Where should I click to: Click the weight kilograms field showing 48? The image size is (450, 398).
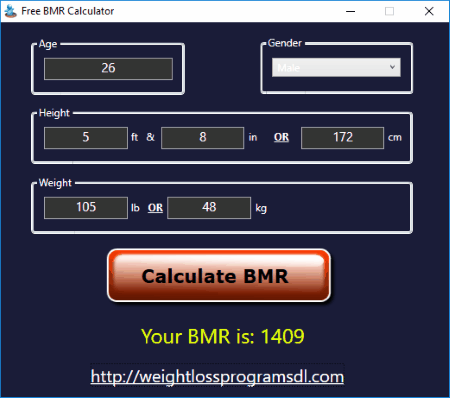pyautogui.click(x=209, y=208)
